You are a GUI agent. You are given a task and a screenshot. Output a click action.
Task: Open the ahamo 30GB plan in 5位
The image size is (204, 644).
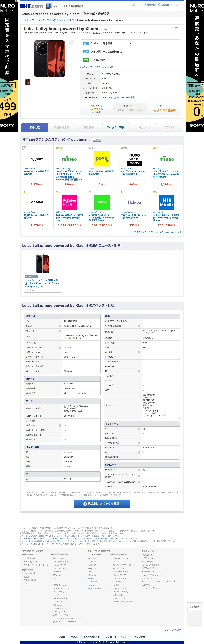pyautogui.click(x=36, y=216)
